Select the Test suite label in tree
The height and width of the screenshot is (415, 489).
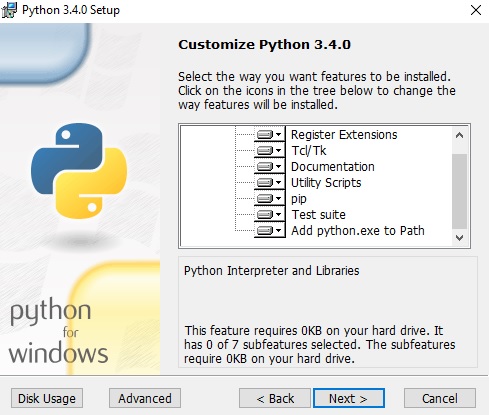318,215
